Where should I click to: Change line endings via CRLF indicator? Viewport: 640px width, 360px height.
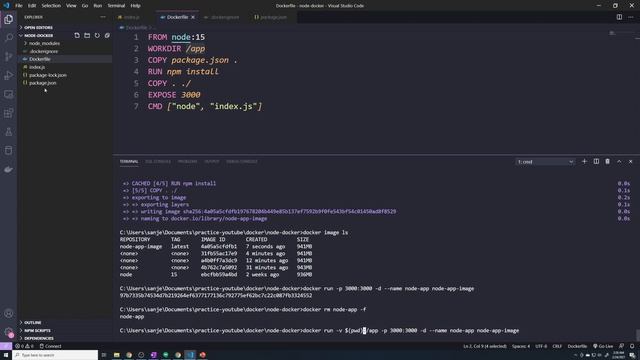[557, 346]
